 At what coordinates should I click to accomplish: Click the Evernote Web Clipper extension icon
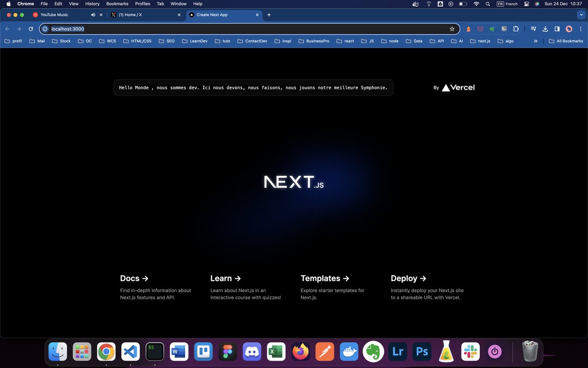(x=493, y=29)
